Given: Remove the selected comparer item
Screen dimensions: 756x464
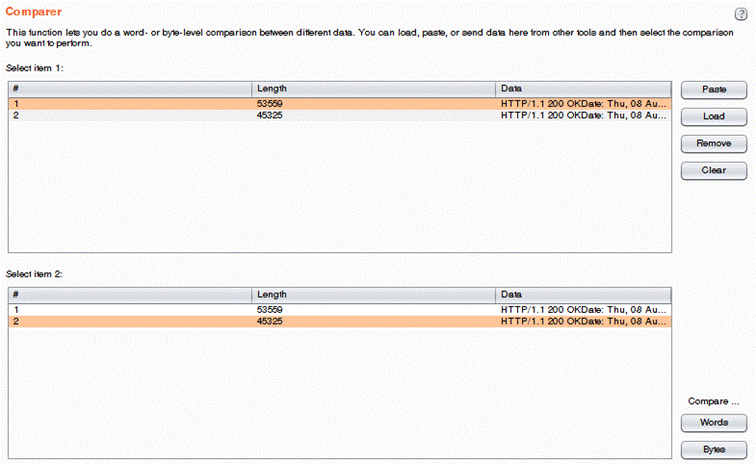Looking at the screenshot, I should pyautogui.click(x=713, y=143).
